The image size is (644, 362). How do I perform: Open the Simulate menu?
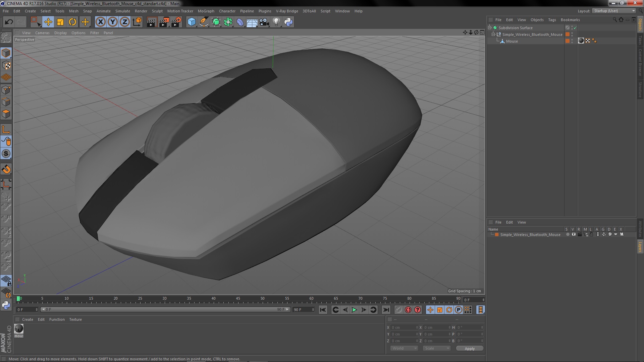[x=122, y=11]
